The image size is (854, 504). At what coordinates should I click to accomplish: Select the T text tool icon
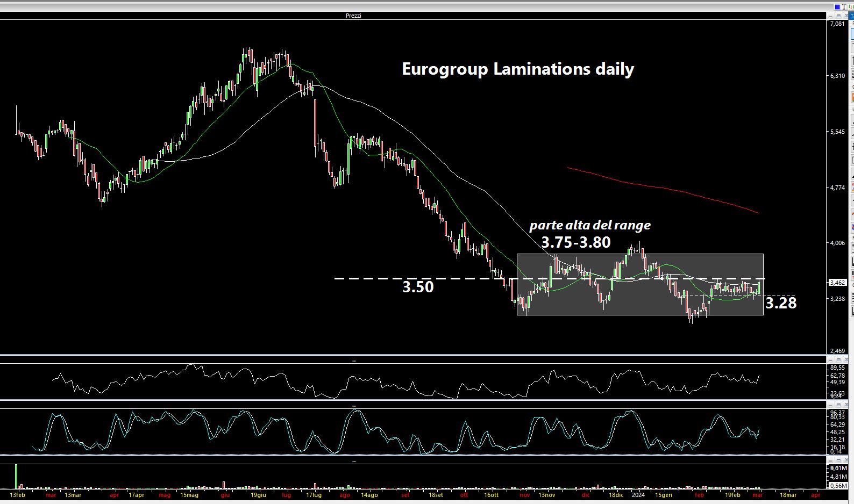[x=844, y=7]
